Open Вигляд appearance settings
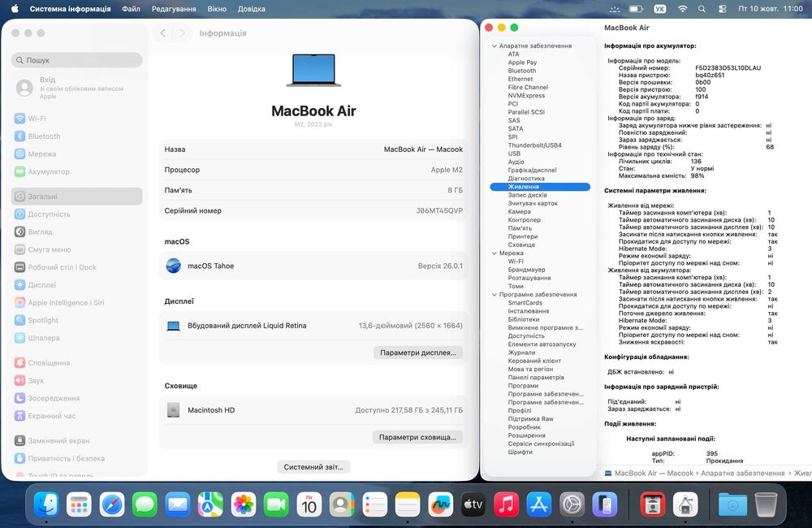812x528 pixels. pyautogui.click(x=76, y=232)
